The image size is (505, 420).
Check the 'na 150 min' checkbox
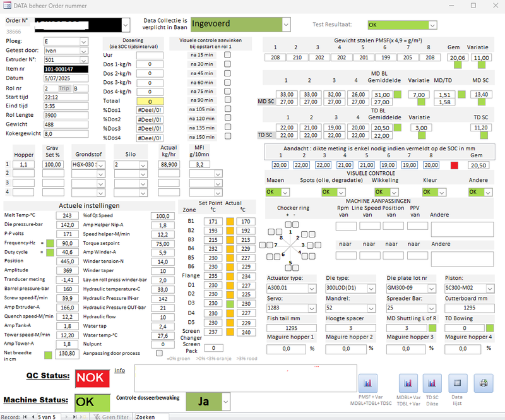pyautogui.click(x=227, y=137)
